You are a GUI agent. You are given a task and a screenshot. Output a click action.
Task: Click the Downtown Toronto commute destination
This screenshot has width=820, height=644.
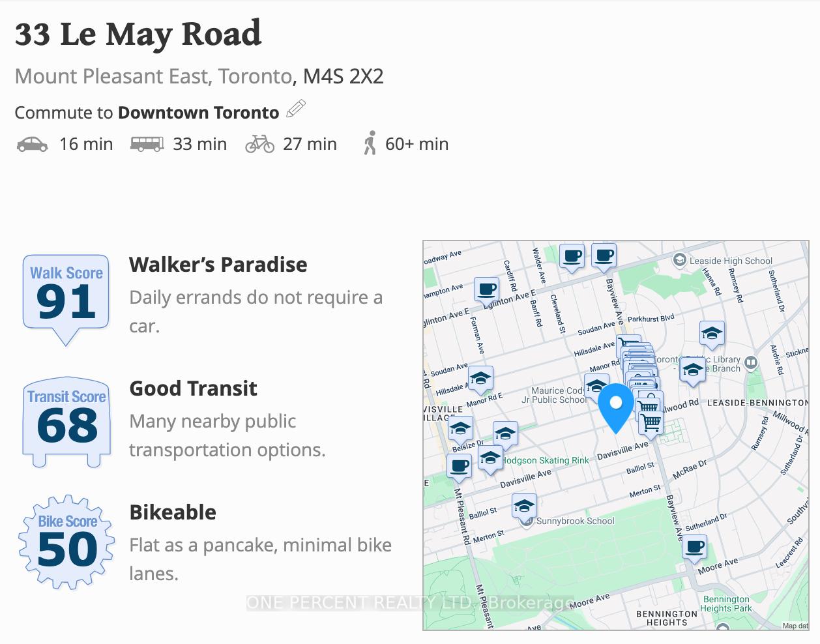[198, 113]
